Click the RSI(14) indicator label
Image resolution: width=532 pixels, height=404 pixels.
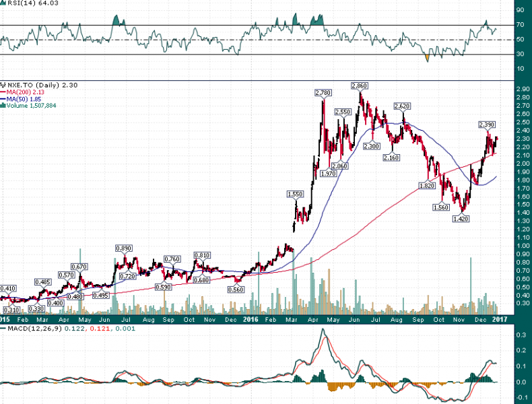tap(23, 5)
